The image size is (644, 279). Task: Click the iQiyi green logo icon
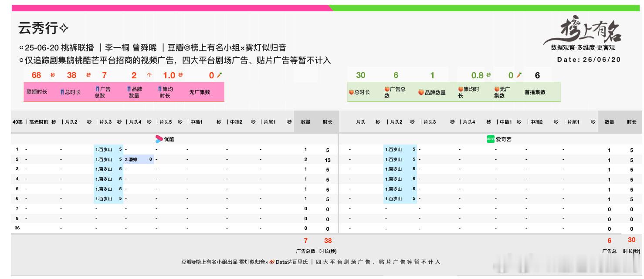pyautogui.click(x=491, y=139)
